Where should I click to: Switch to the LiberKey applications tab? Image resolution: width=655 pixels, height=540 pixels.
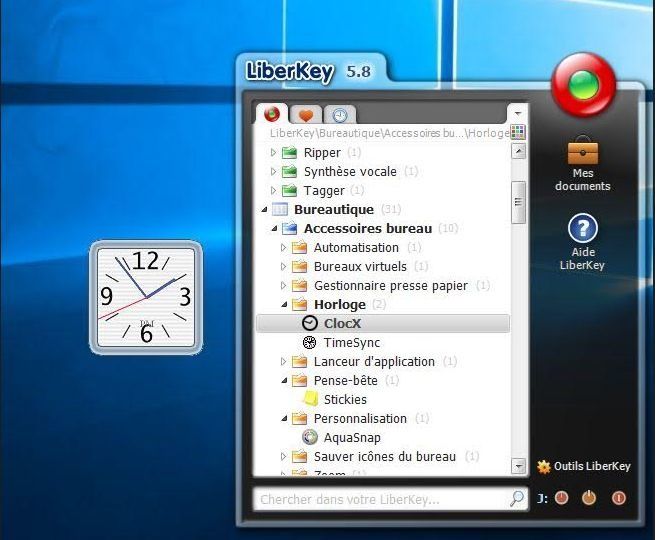click(x=272, y=114)
